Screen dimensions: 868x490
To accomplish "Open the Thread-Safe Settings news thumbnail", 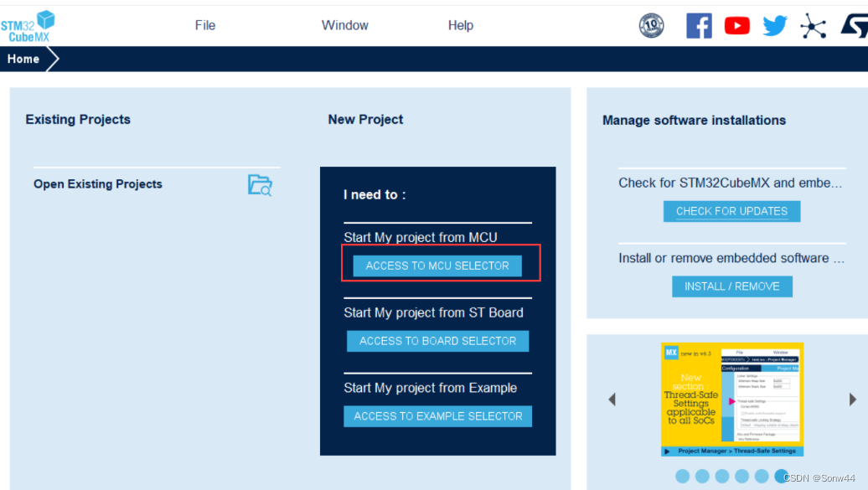I will pyautogui.click(x=732, y=400).
